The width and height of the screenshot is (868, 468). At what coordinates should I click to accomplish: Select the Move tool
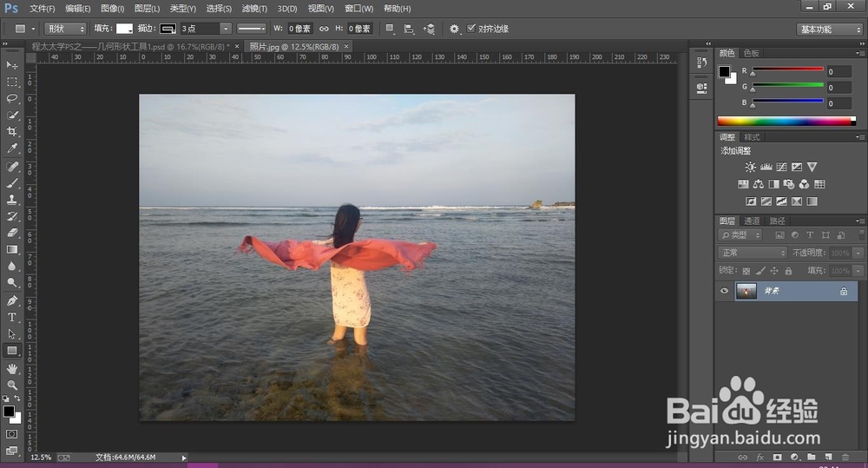pos(11,65)
